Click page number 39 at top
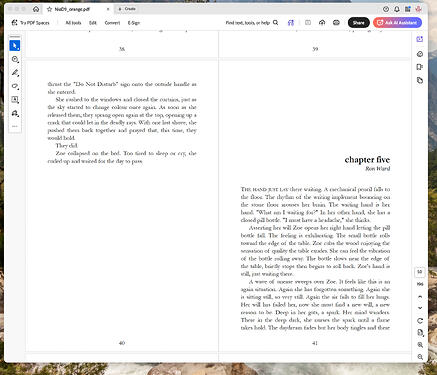The width and height of the screenshot is (437, 375). [315, 49]
